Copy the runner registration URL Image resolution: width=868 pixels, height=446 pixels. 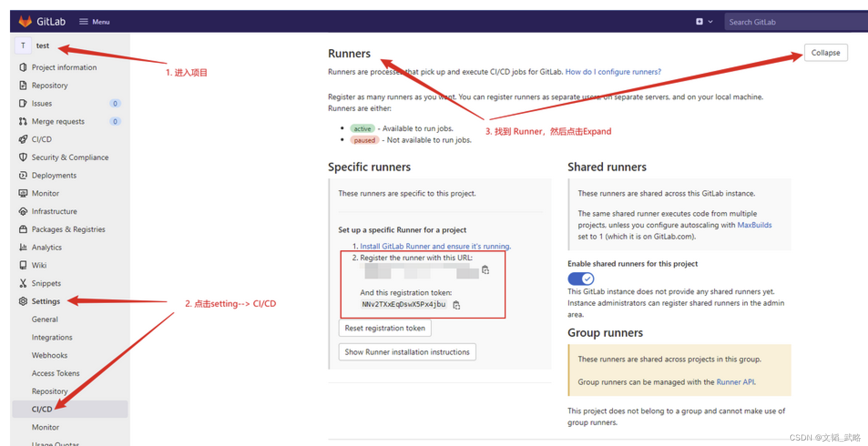[x=485, y=270]
